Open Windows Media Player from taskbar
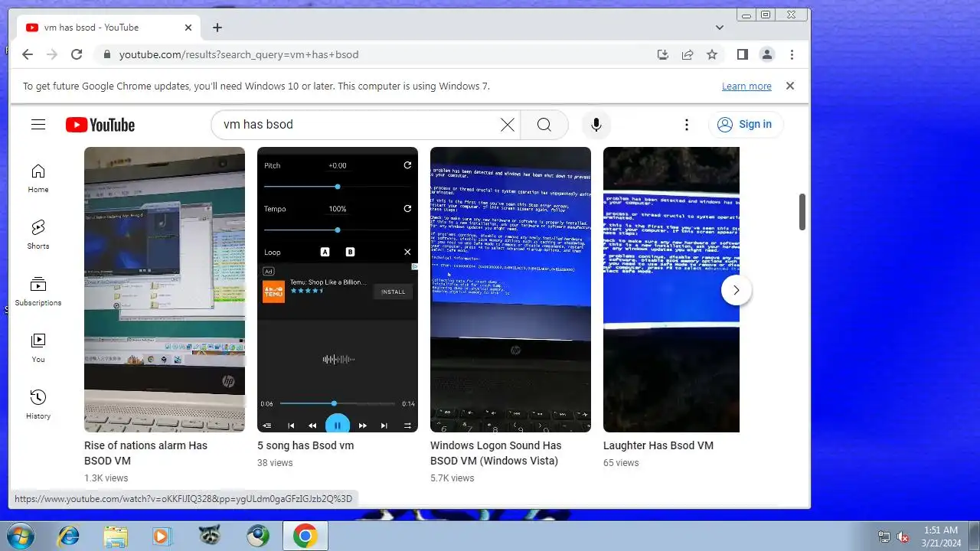980x551 pixels. click(162, 536)
